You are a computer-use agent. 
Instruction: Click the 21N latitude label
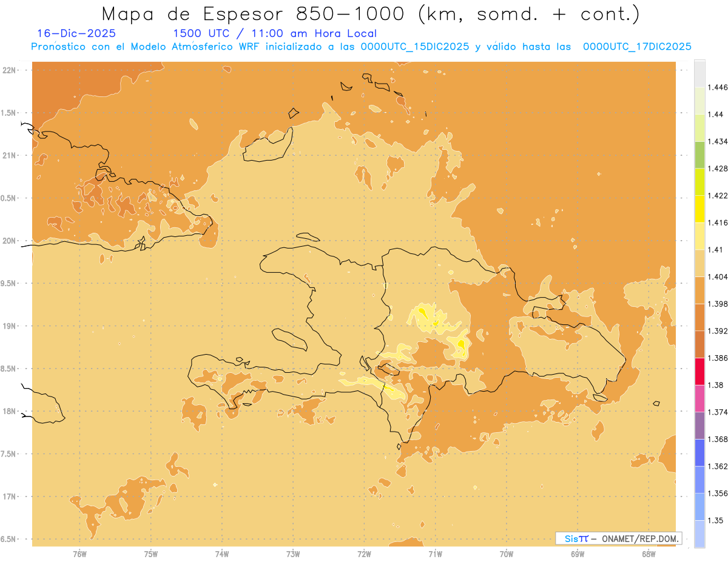point(10,155)
